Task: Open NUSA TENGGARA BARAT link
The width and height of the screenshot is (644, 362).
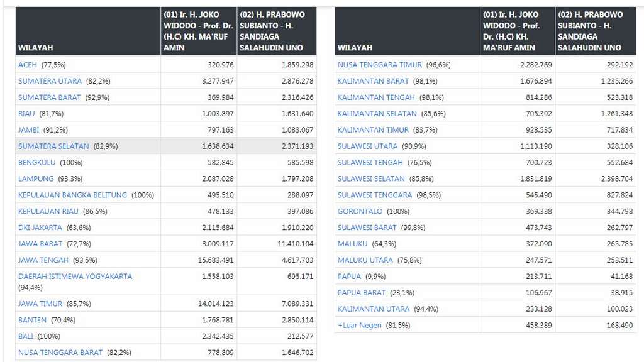Action: (x=60, y=353)
